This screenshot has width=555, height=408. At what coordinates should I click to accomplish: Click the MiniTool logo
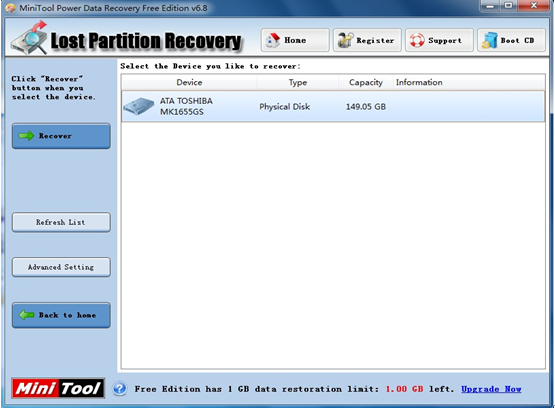[x=58, y=388]
